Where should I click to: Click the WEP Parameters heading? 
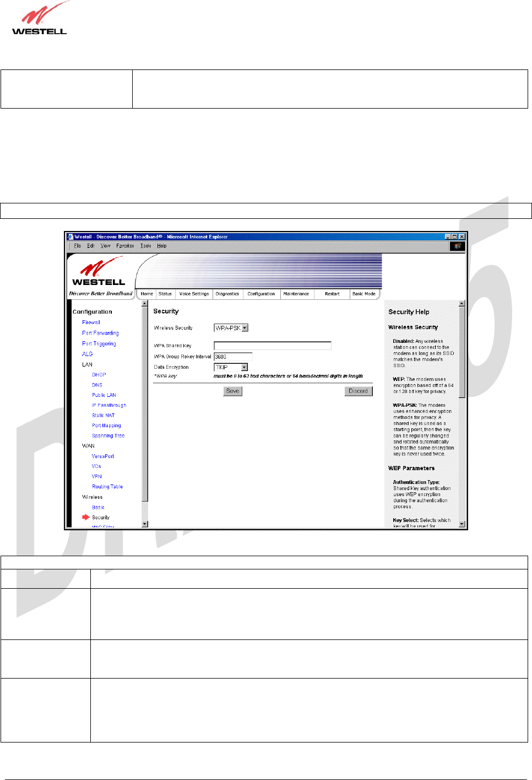coord(411,469)
